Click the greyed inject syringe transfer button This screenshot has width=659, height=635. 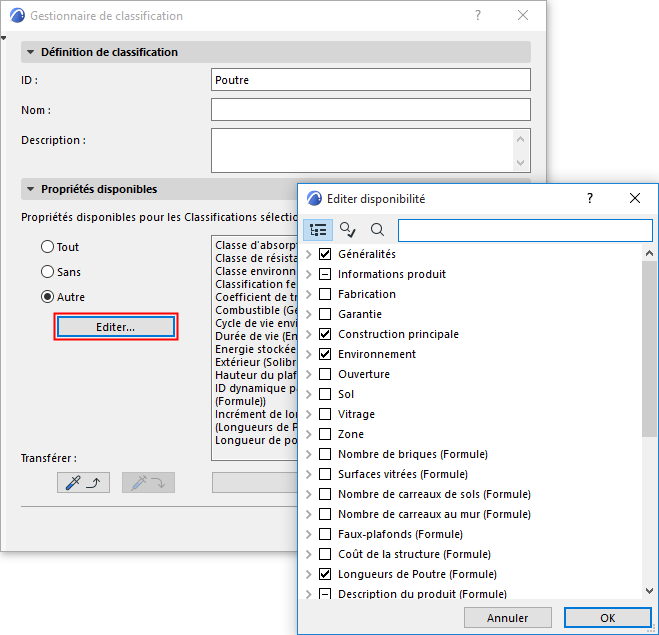coord(148,482)
